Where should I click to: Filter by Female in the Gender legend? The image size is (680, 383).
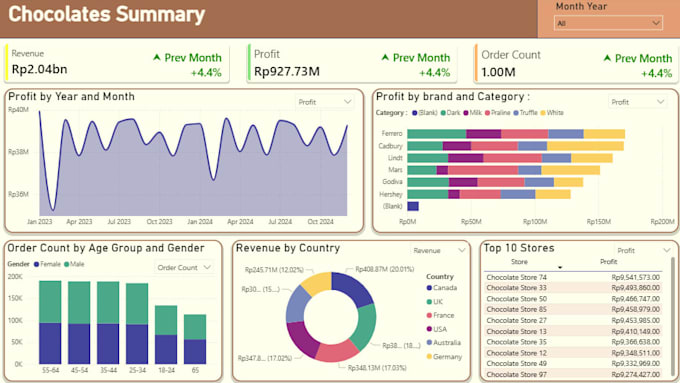pos(47,264)
